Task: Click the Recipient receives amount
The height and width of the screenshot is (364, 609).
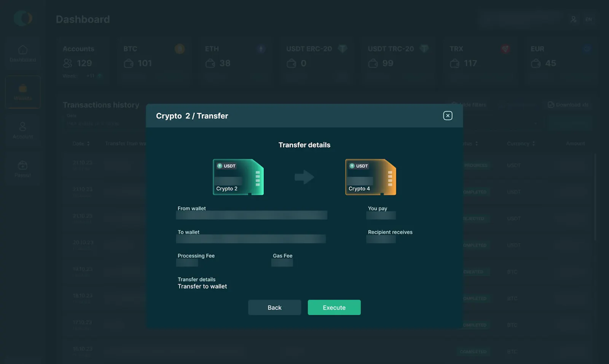Action: click(381, 239)
